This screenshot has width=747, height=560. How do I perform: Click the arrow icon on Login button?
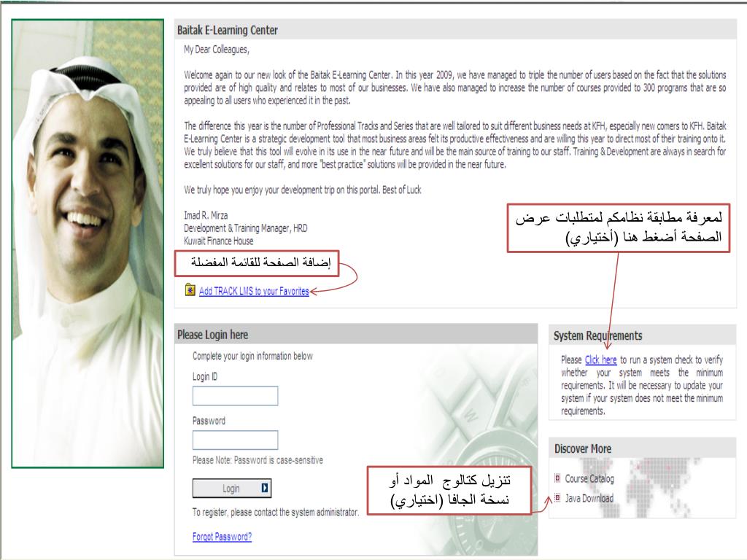click(x=265, y=488)
